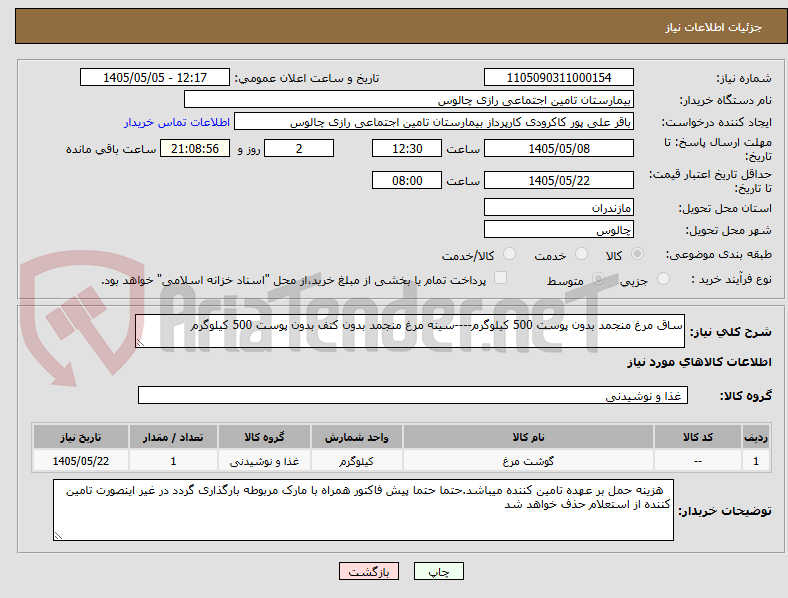The image size is (788, 598).
Task: Click the ردیف column header
Action: click(x=756, y=437)
